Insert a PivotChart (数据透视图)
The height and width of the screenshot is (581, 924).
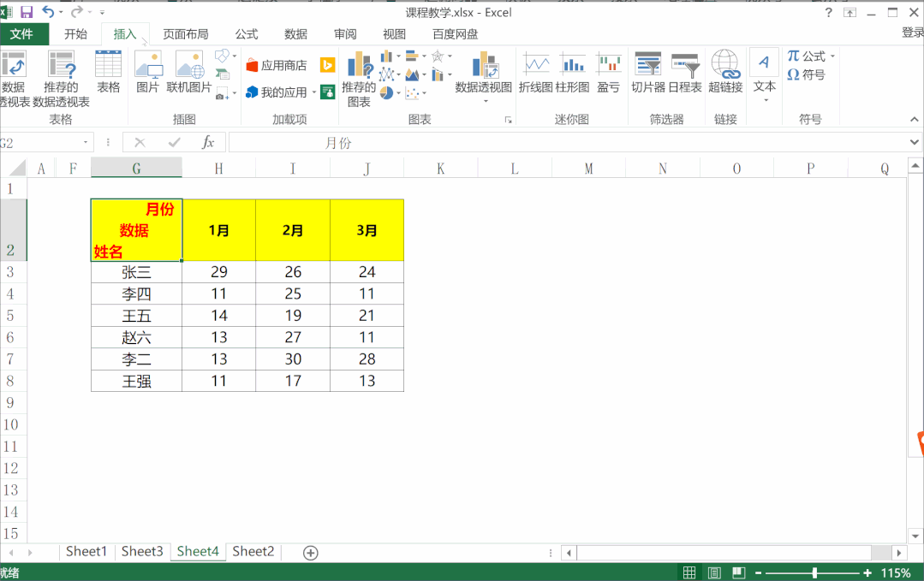pos(484,76)
